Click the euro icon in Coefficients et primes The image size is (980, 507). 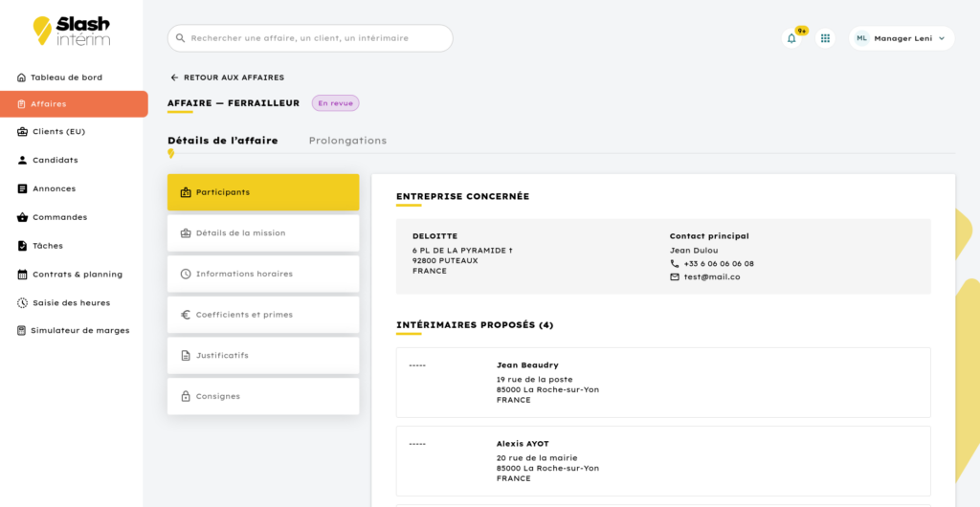pos(185,315)
